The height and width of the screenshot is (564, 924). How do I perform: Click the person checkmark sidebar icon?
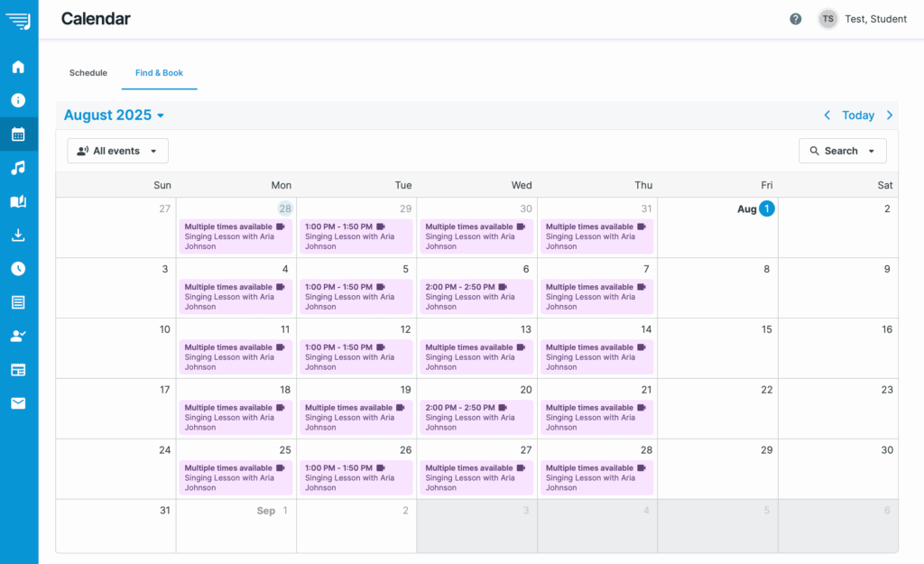[18, 337]
